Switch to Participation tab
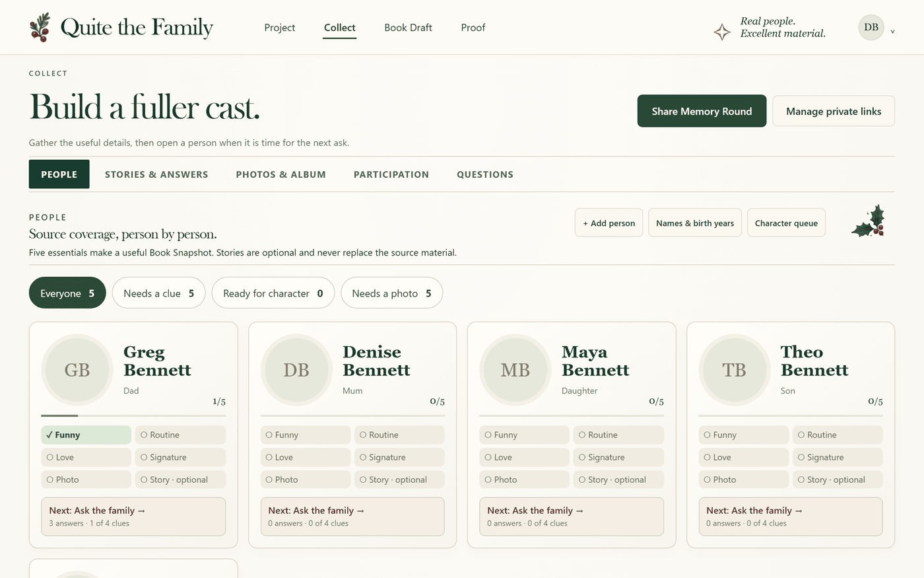Viewport: 924px width, 578px height. [x=391, y=174]
